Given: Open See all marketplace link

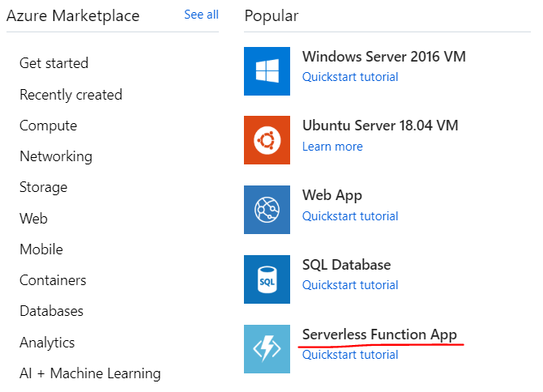Looking at the screenshot, I should pos(201,15).
